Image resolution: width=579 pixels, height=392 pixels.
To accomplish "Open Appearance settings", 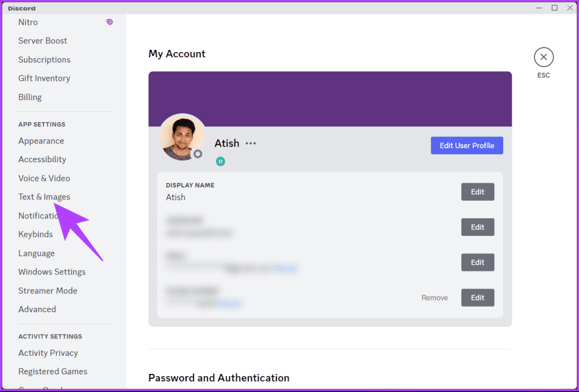I will (41, 140).
